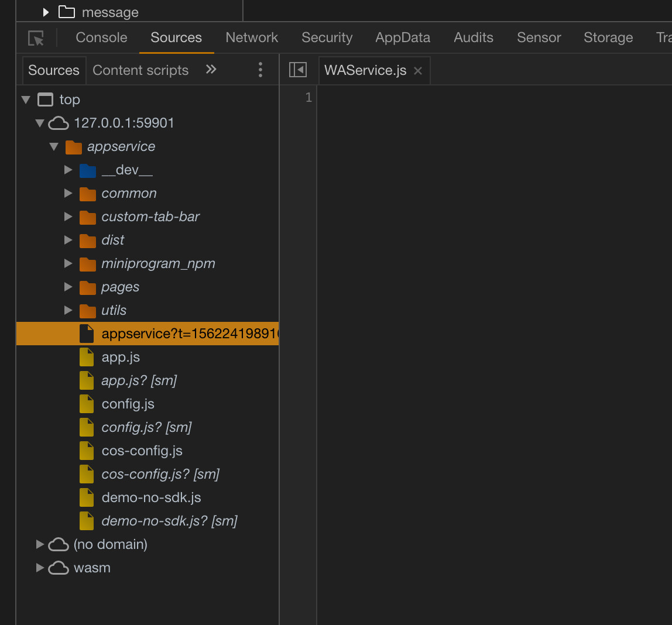Click the common folder icon
The image size is (672, 625).
pos(87,194)
